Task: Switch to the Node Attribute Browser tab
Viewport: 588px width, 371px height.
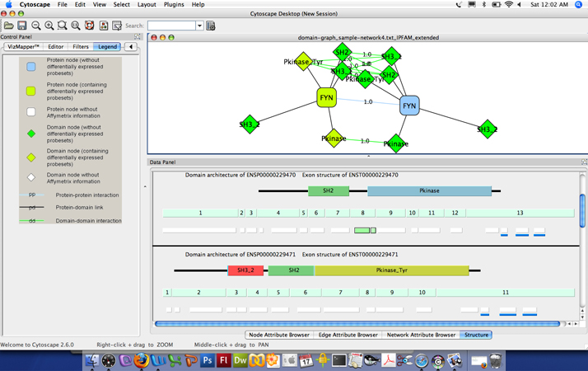Action: click(x=278, y=335)
